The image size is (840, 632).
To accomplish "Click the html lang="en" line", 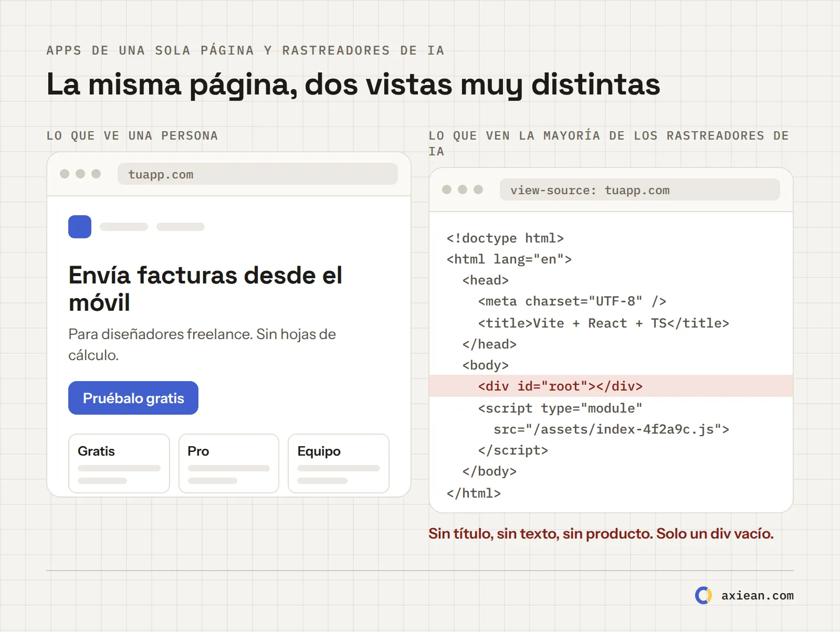I will coord(509,259).
